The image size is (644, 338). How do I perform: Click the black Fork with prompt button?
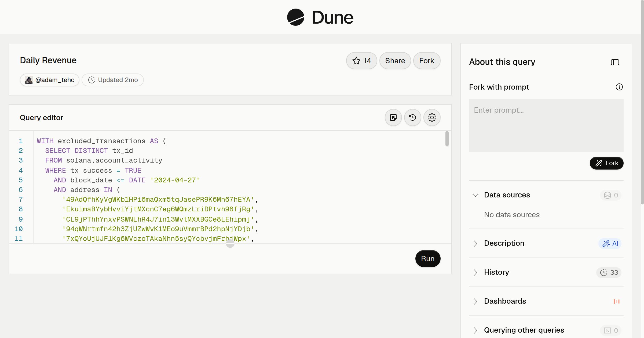606,163
